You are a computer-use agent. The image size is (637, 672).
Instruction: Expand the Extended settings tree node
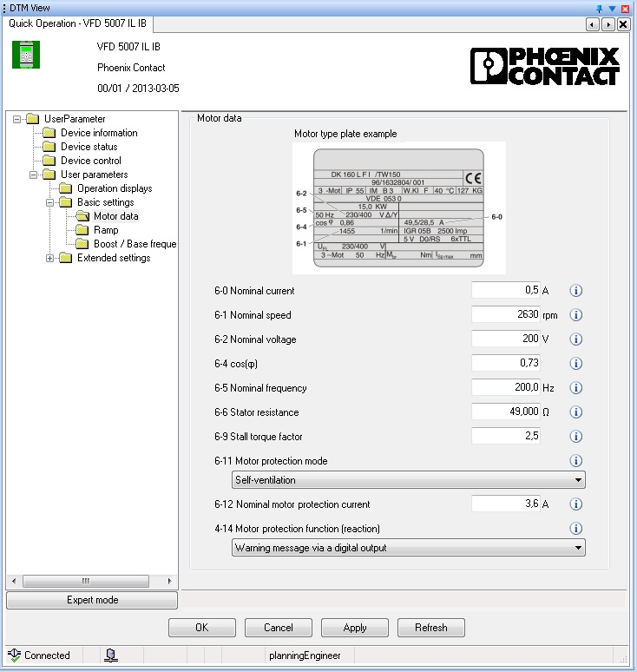50,258
